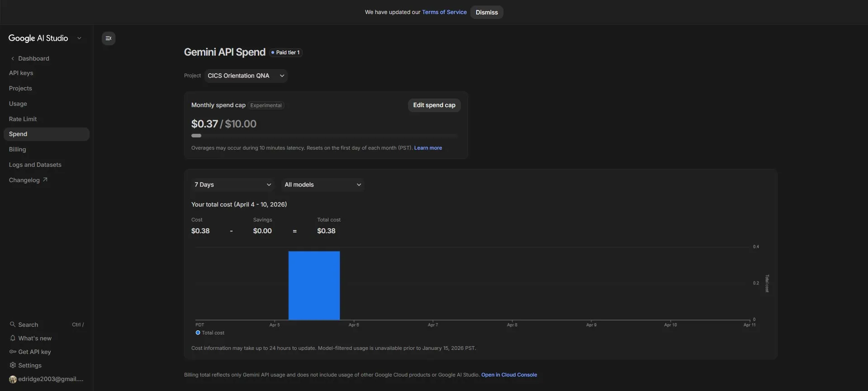This screenshot has width=868, height=391.
Task: Open the 7 Days time range dropdown
Action: pyautogui.click(x=233, y=184)
